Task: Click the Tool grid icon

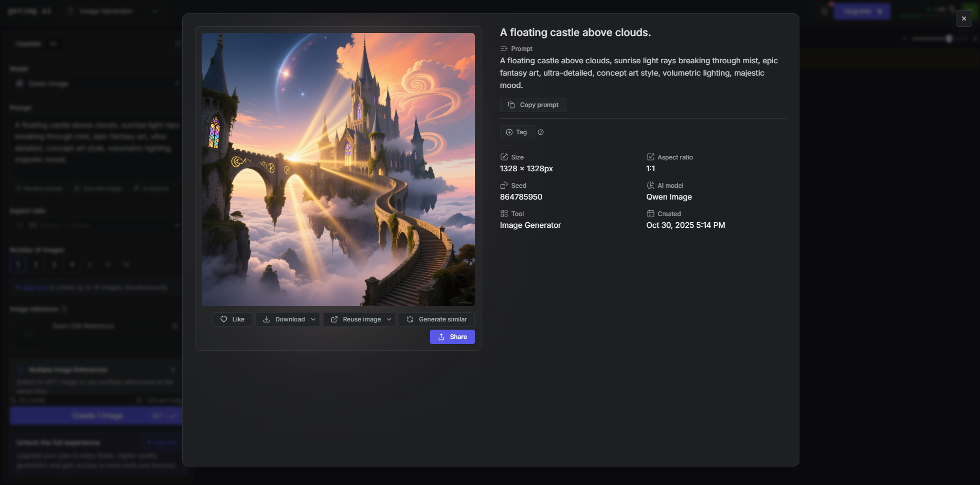Action: (x=504, y=213)
